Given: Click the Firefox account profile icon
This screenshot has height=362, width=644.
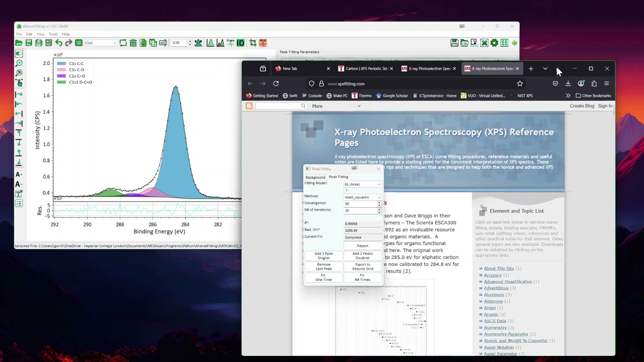Looking at the screenshot, I should click(x=581, y=84).
